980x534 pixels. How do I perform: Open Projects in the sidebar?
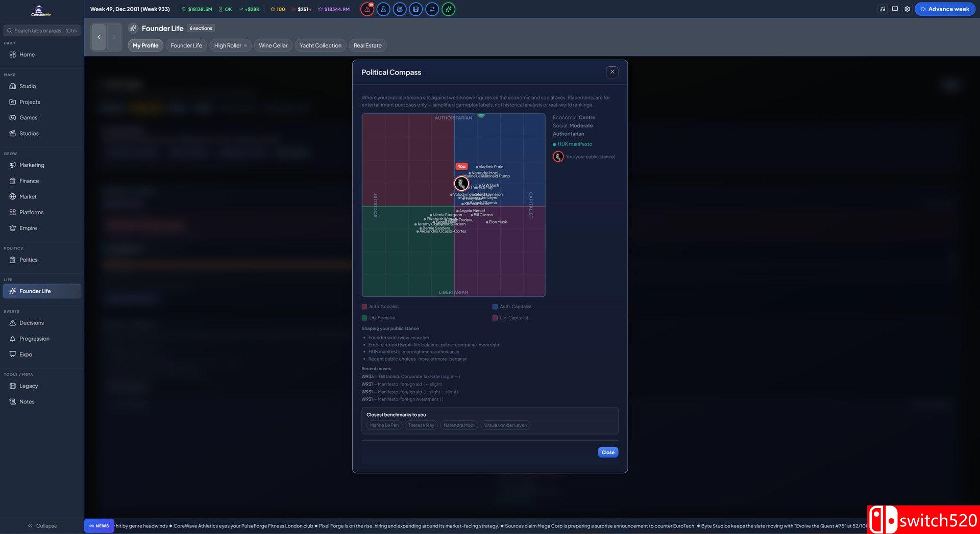point(42,102)
